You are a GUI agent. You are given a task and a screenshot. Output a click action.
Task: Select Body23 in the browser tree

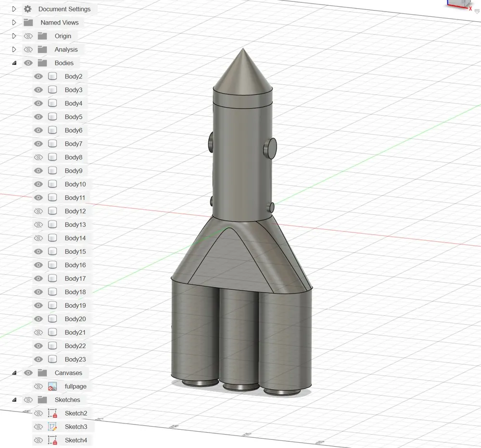pos(74,359)
